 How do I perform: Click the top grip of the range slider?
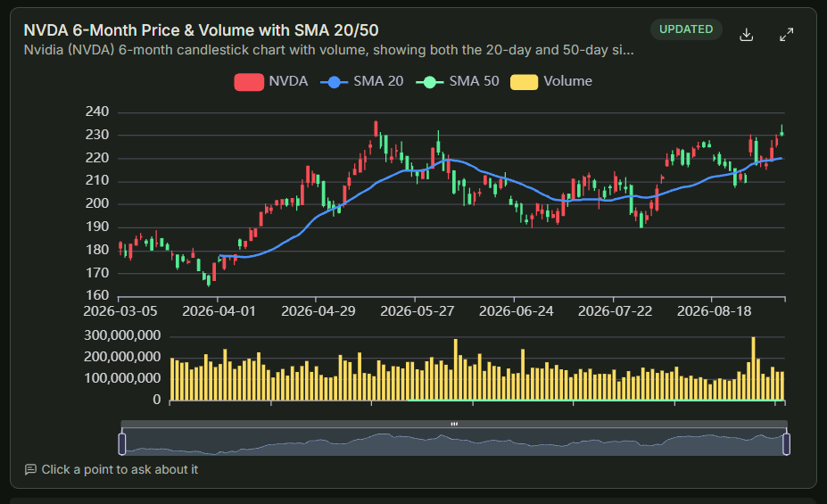(454, 424)
